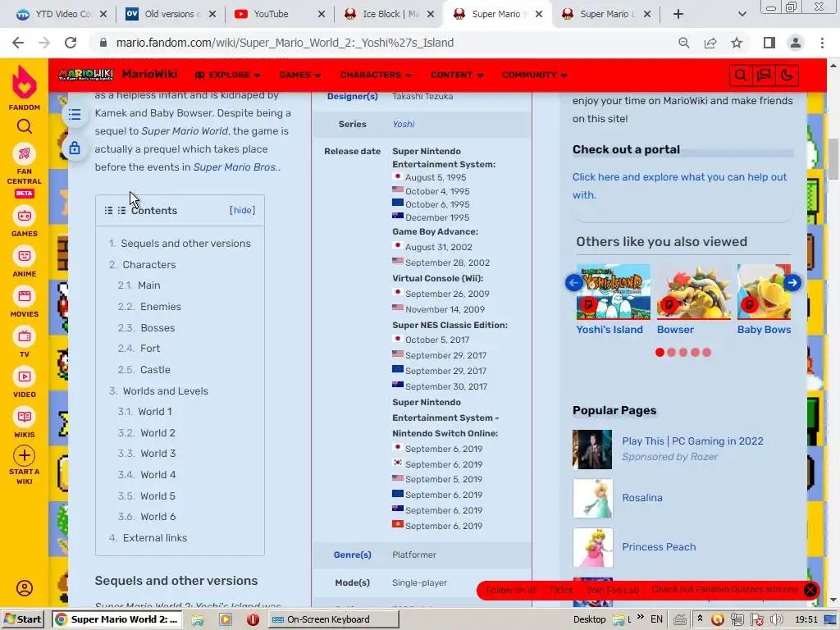Dismiss red notification banner
This screenshot has height=630, width=840.
pyautogui.click(x=810, y=591)
